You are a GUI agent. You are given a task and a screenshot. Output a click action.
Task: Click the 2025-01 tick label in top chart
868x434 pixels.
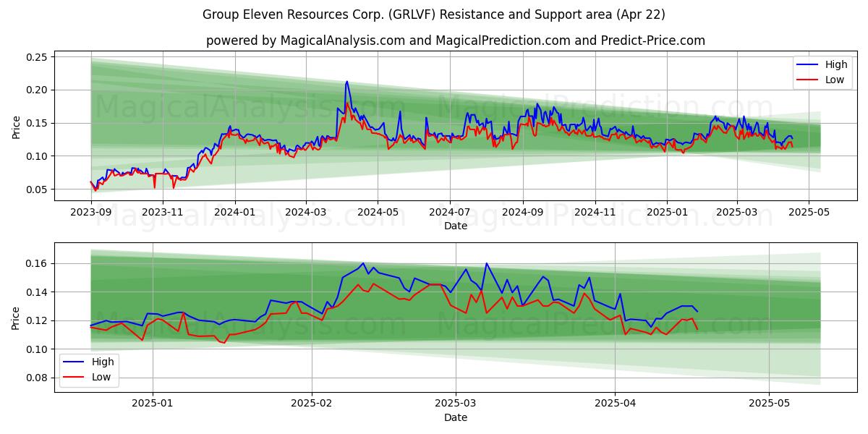coord(668,213)
